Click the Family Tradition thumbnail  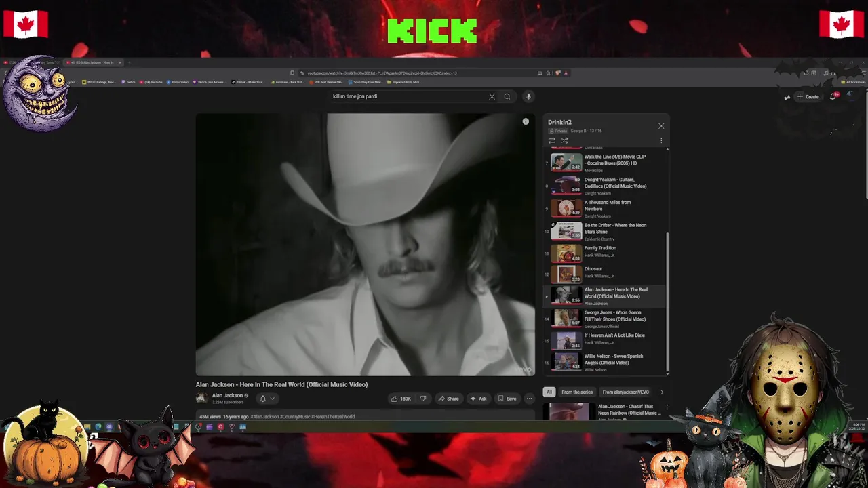[x=566, y=253]
